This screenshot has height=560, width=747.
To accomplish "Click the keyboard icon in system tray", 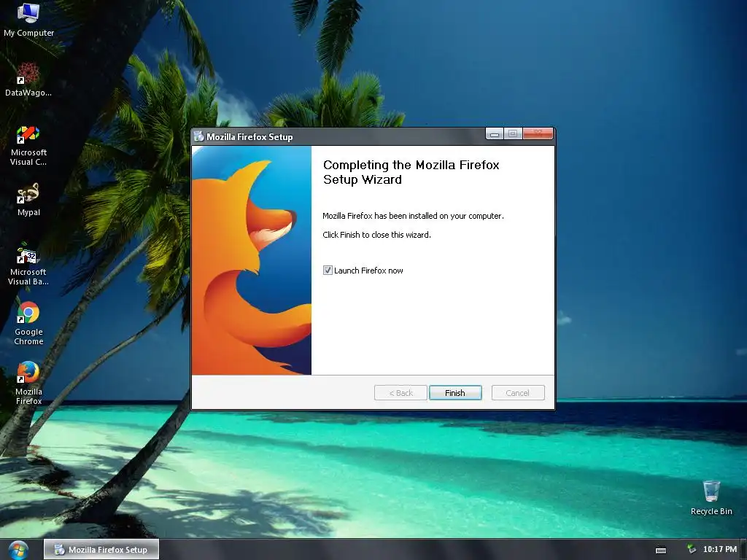I will click(661, 550).
